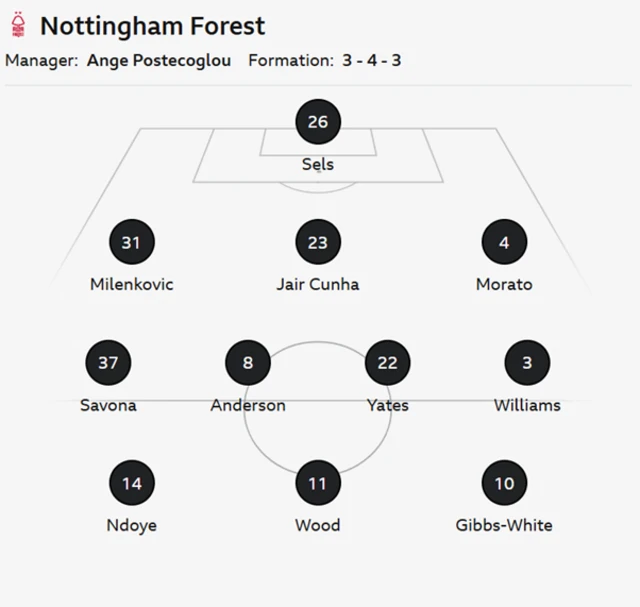Select the Jair Cunha name label
Screen dimensions: 640x607
[x=318, y=284]
